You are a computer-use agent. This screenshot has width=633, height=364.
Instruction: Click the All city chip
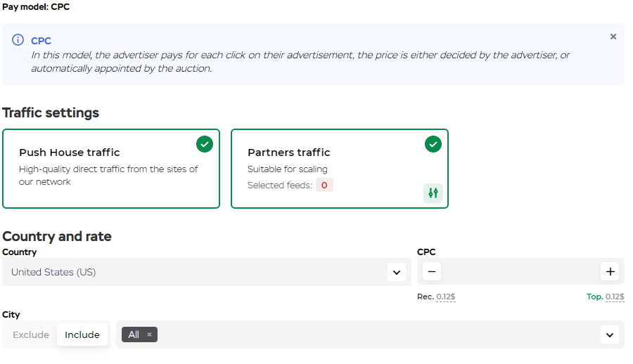click(x=134, y=334)
